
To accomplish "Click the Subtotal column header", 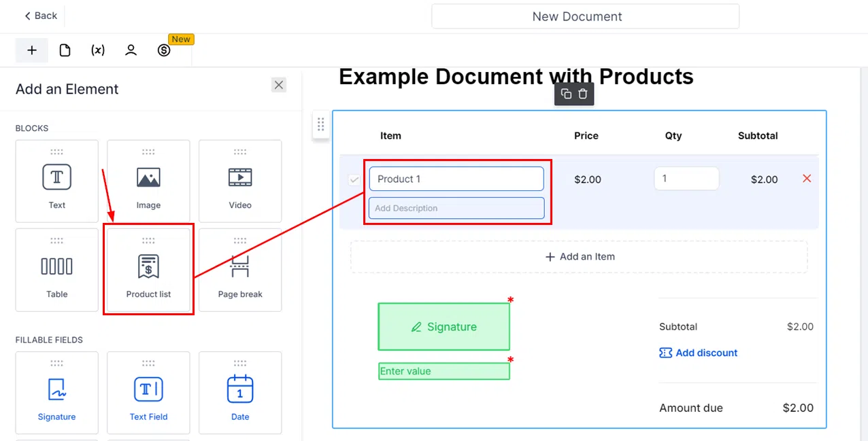I will (758, 135).
